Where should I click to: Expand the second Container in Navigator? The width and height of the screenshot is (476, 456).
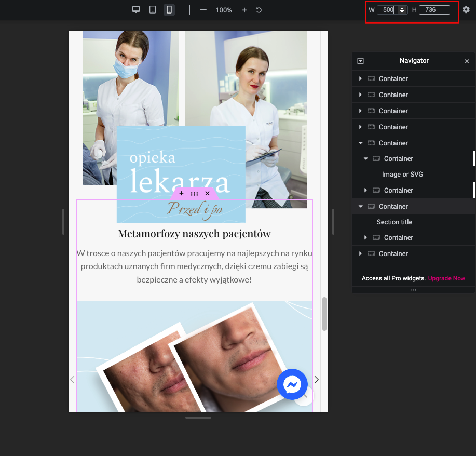click(360, 95)
